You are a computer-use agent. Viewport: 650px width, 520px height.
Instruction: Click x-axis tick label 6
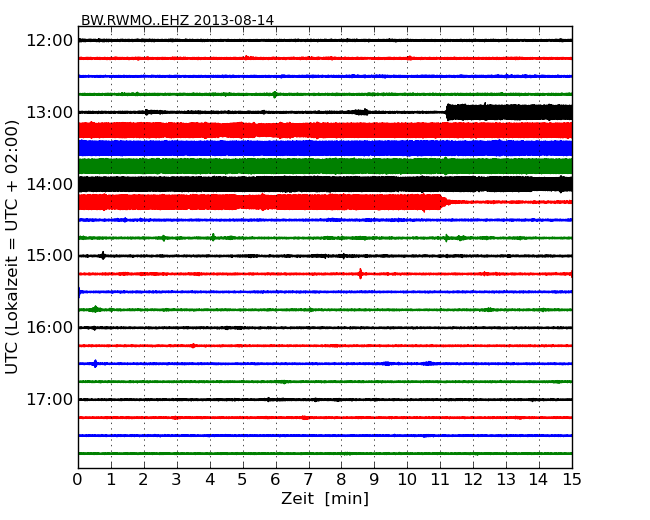276,480
